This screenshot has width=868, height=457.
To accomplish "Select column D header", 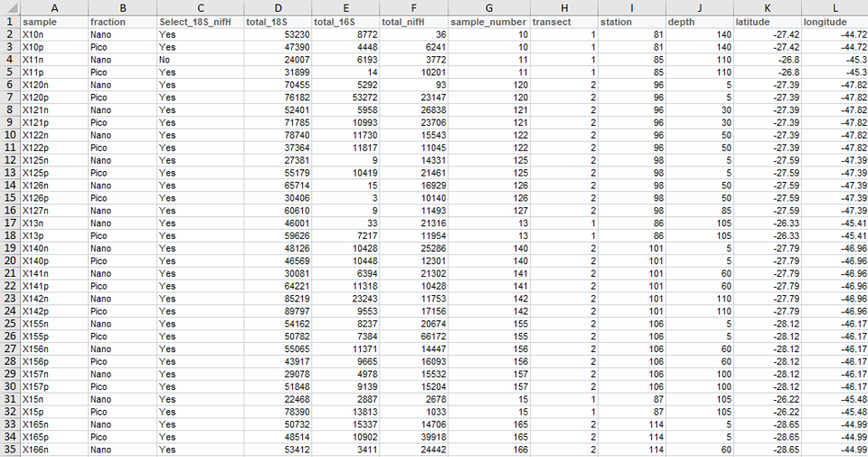I will 278,7.
